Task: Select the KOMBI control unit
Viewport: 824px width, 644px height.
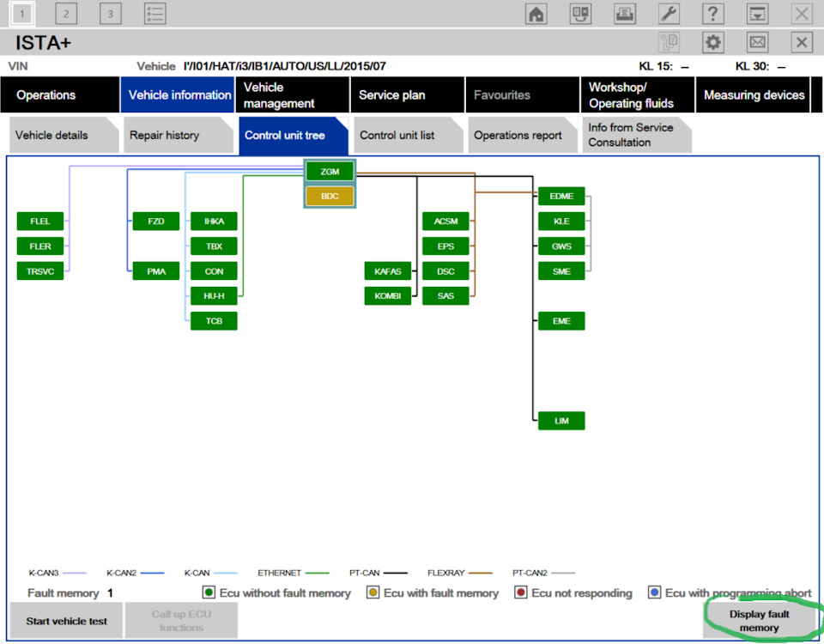Action: pyautogui.click(x=388, y=296)
